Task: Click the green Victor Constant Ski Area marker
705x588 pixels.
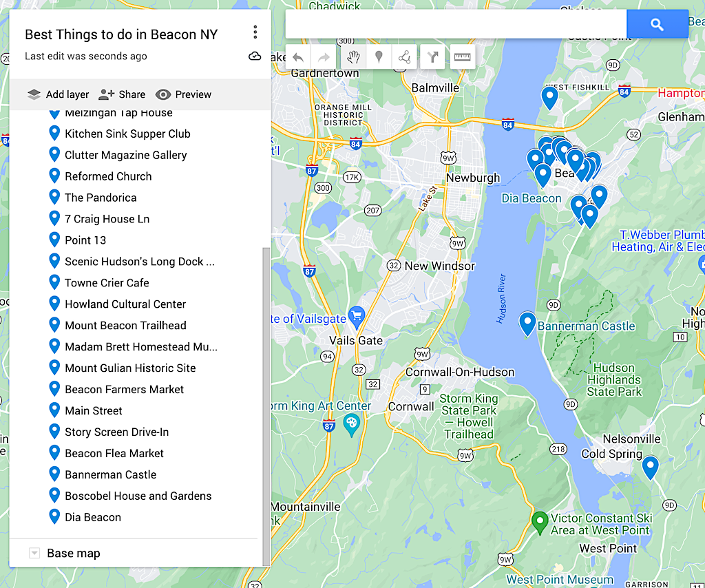Action: [x=540, y=522]
